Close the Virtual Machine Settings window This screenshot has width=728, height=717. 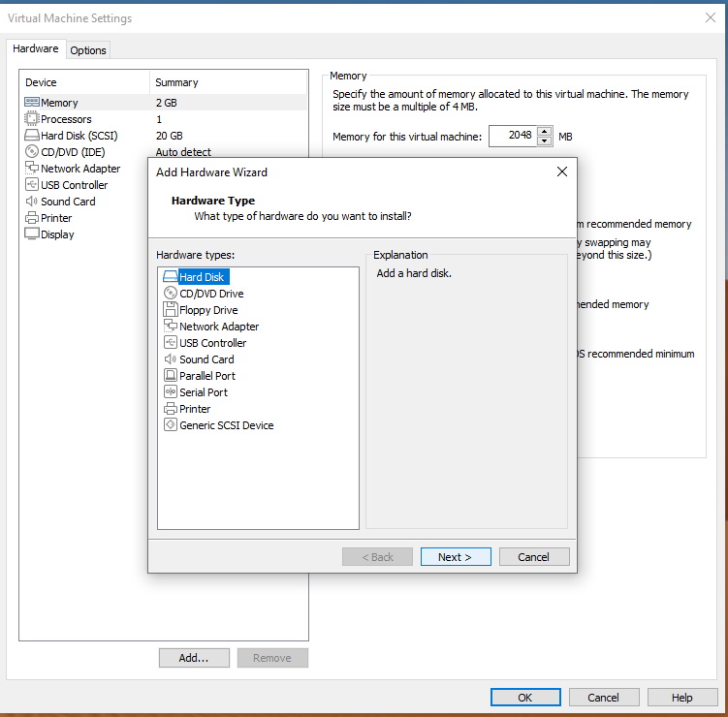point(710,17)
